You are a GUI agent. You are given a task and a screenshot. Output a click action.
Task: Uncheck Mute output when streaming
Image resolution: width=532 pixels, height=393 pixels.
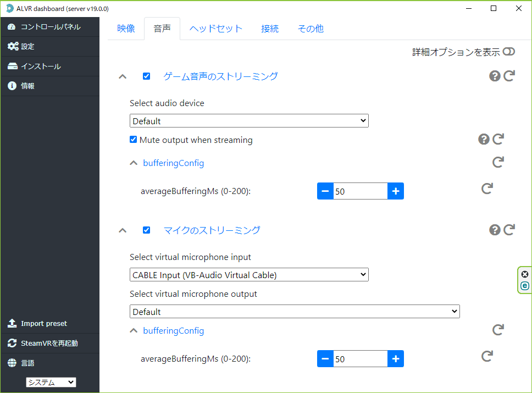click(x=134, y=140)
